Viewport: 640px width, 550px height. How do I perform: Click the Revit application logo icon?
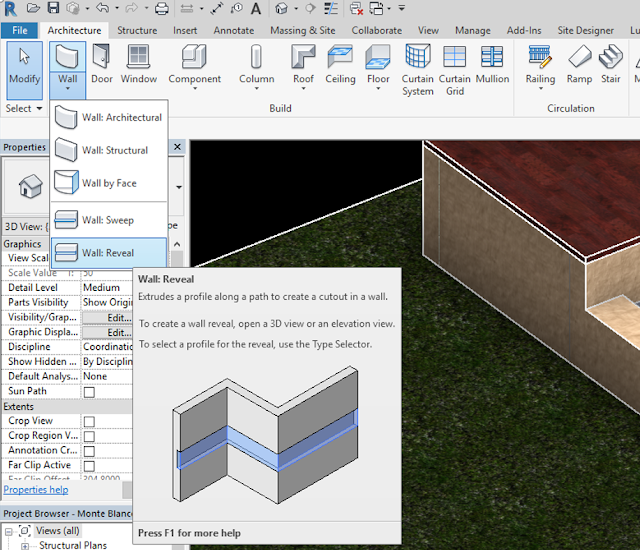pos(10,9)
